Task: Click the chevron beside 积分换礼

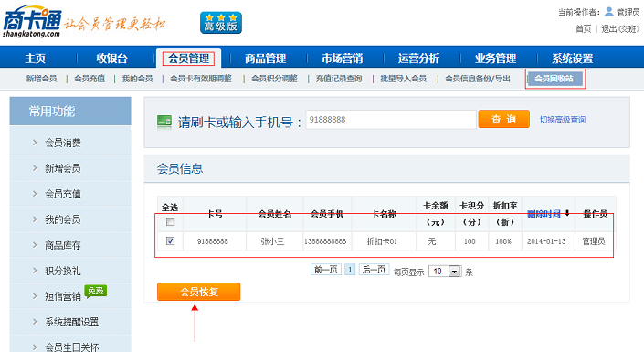Action: (35, 270)
